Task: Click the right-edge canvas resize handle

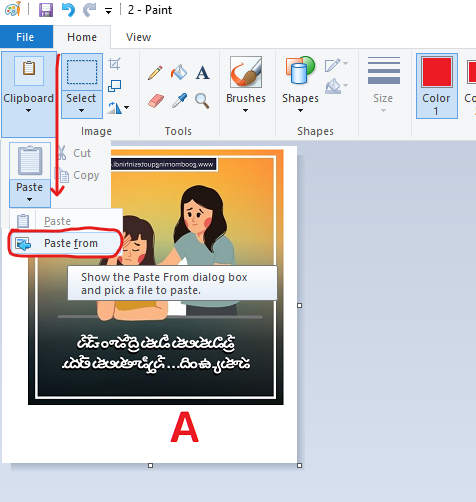Action: [x=299, y=305]
